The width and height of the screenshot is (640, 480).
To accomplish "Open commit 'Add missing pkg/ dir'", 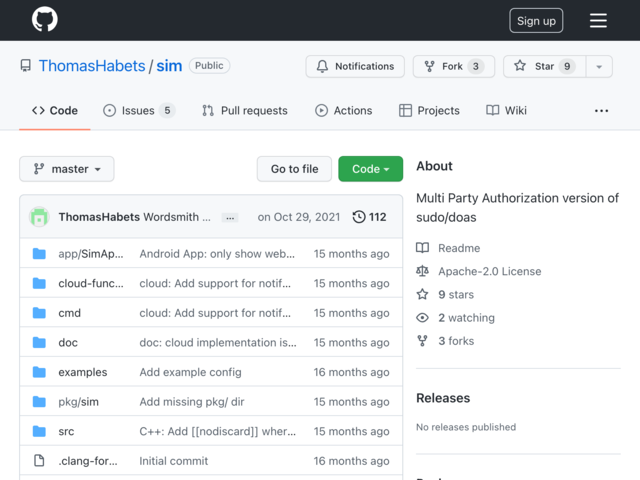I will [x=192, y=402].
